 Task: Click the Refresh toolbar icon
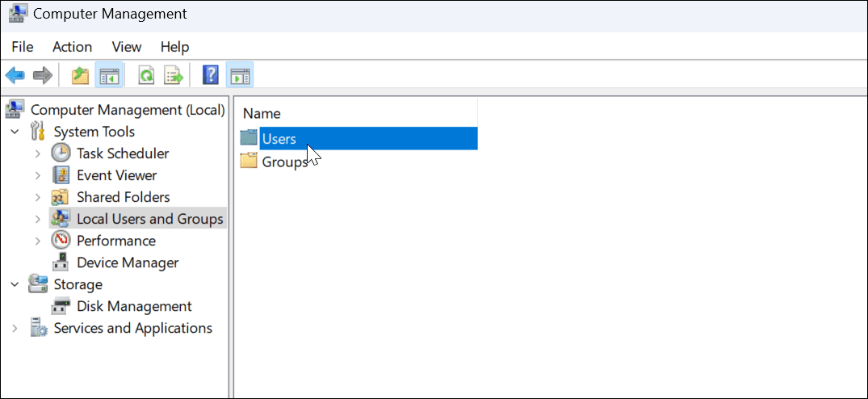pyautogui.click(x=147, y=75)
